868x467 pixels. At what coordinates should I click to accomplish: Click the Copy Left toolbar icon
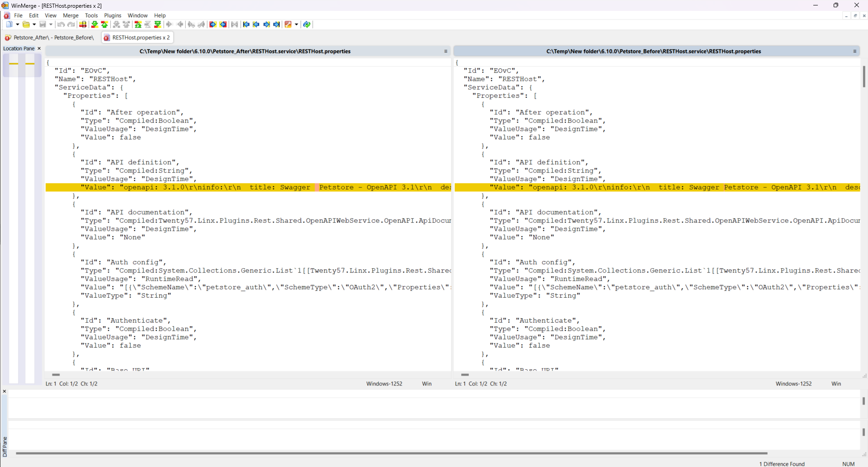180,24
